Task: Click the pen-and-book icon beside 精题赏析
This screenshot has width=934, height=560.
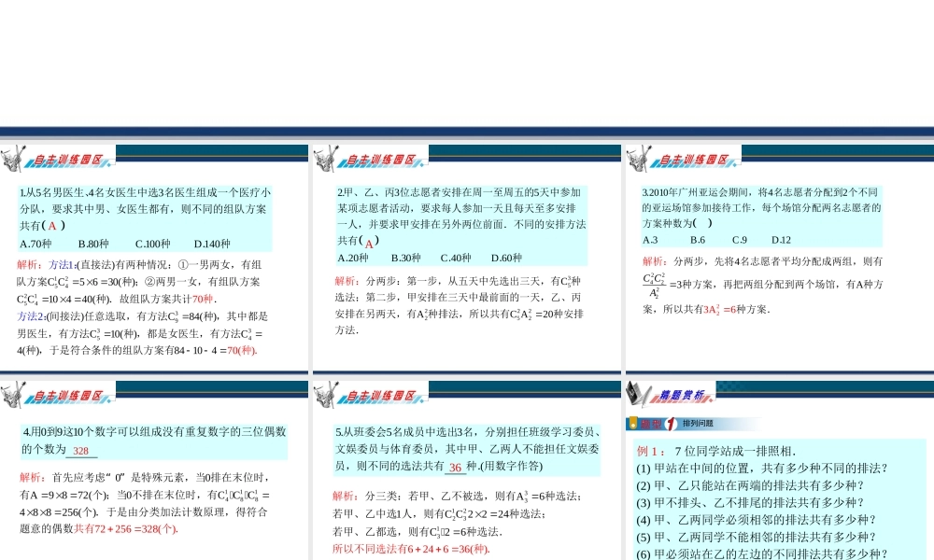Action: [x=639, y=394]
